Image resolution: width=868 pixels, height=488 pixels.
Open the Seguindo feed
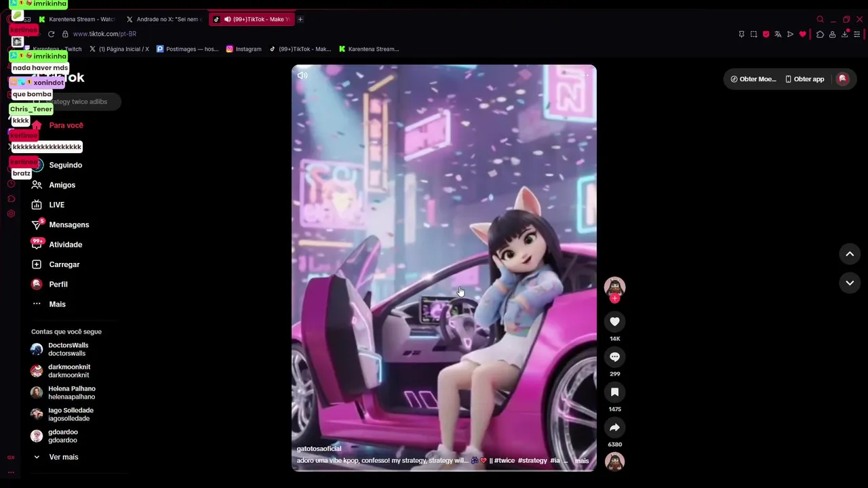pyautogui.click(x=66, y=165)
